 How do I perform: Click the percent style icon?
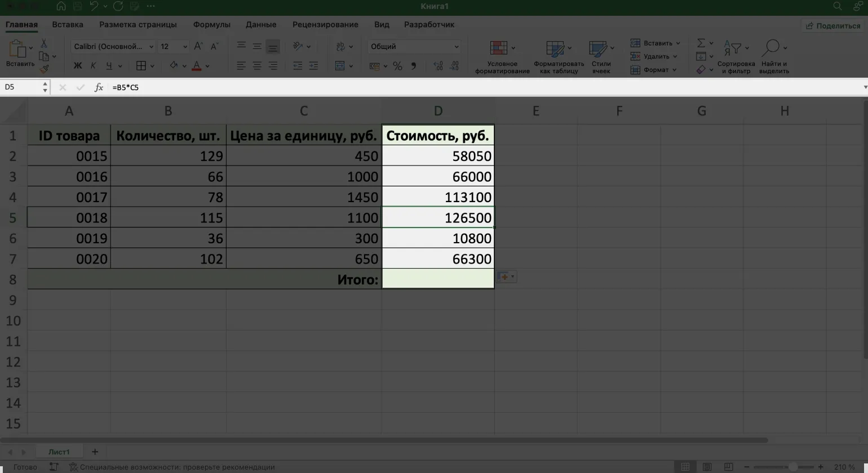(397, 66)
